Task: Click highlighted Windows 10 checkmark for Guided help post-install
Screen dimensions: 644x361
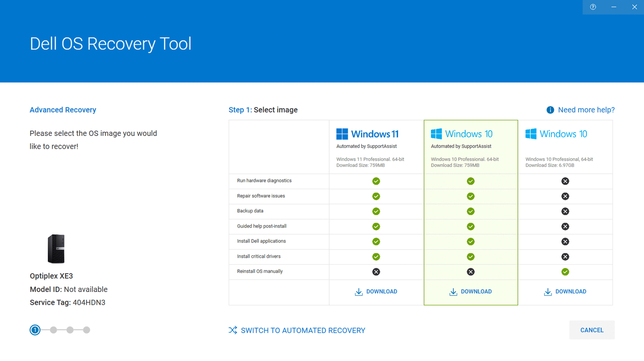Action: pyautogui.click(x=471, y=226)
